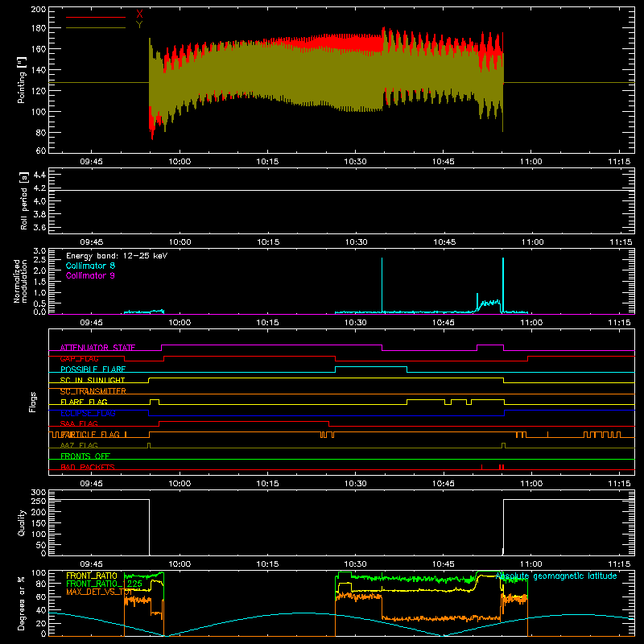Select the BAD_PACKETS flag label
Viewport: 644px width, 644px height.
tap(88, 467)
